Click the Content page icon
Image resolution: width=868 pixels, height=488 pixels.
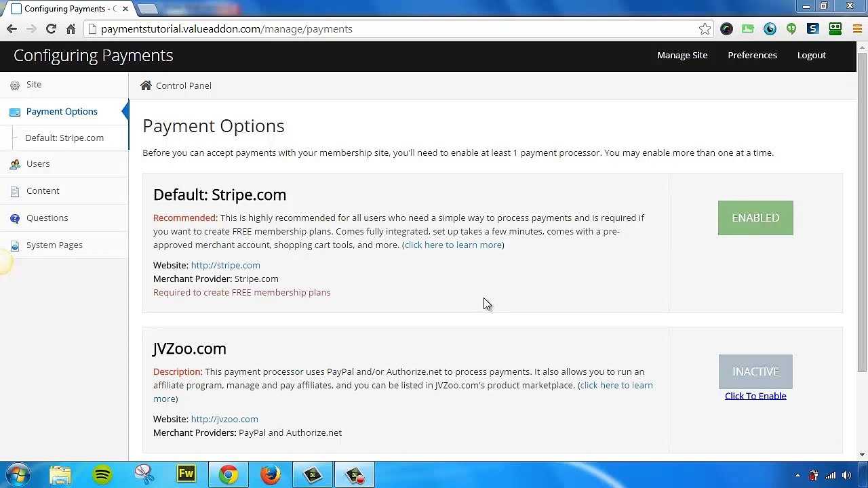click(15, 191)
